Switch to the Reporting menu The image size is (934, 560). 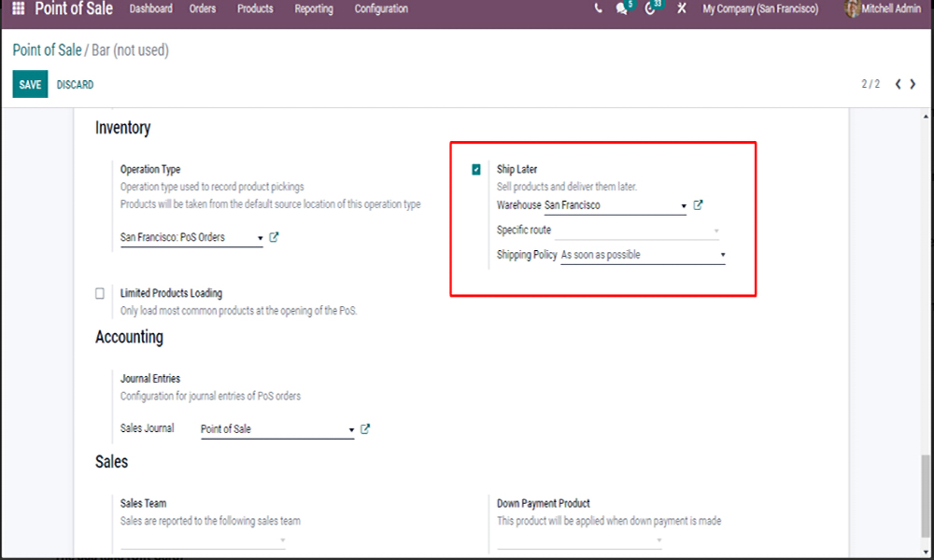tap(313, 9)
